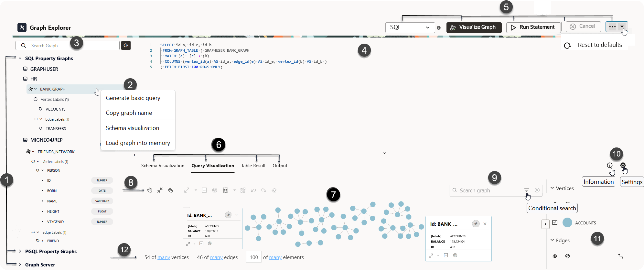Screen dimensions: 644x270
Task: Click the eraser clear icon in graph toolbar
Action: tap(274, 190)
